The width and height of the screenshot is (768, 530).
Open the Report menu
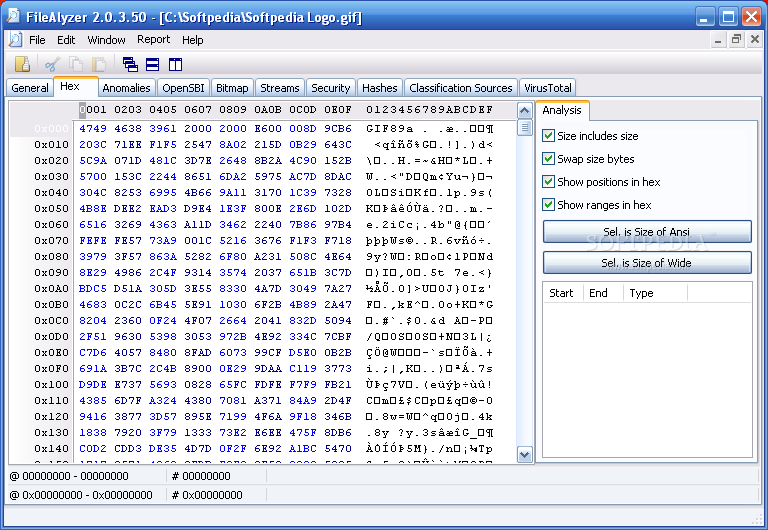click(x=153, y=40)
